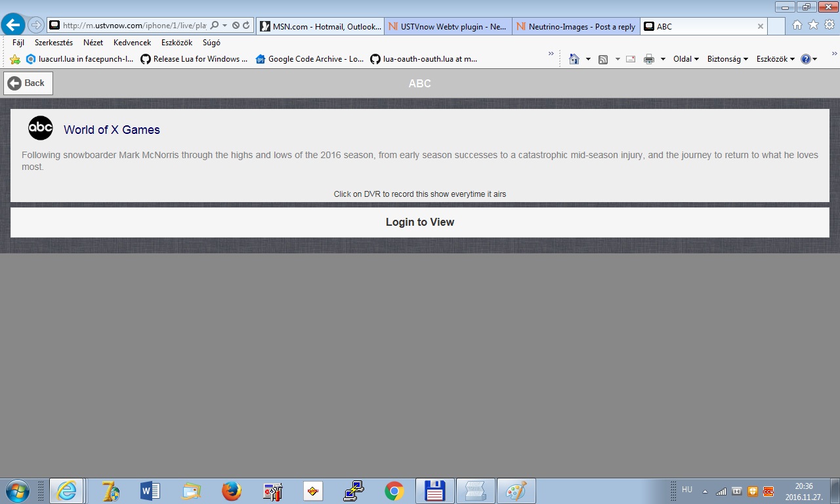The height and width of the screenshot is (504, 840).
Task: Launch Firefox from the taskbar
Action: 231,491
